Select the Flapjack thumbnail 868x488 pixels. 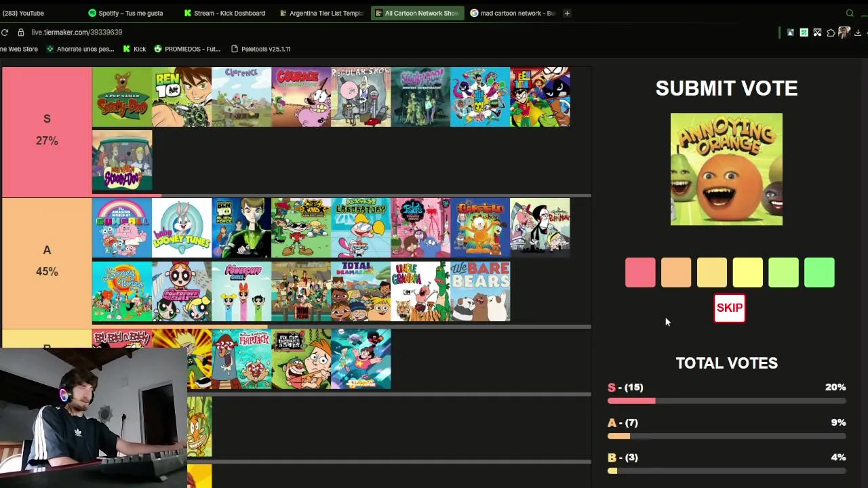point(241,359)
